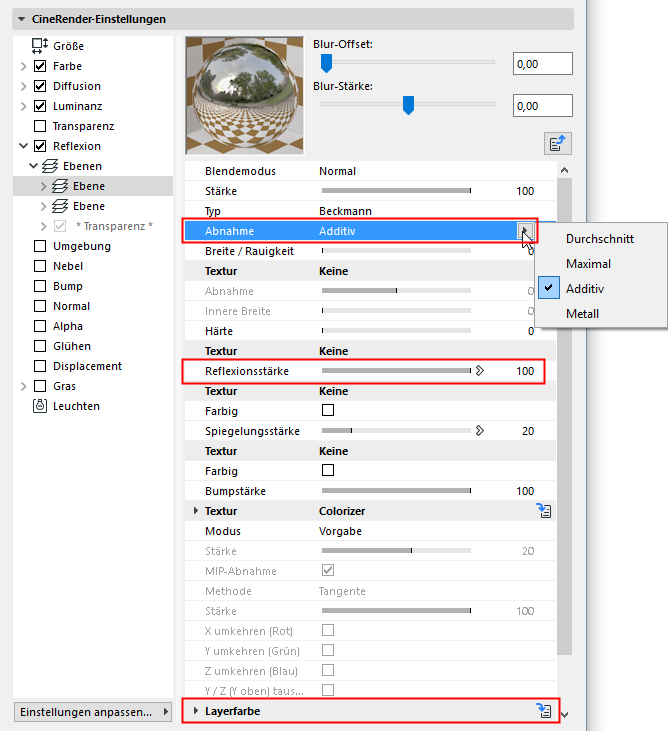Expand the highlighted Ebene layer node
This screenshot has height=731, width=668.
point(43,186)
